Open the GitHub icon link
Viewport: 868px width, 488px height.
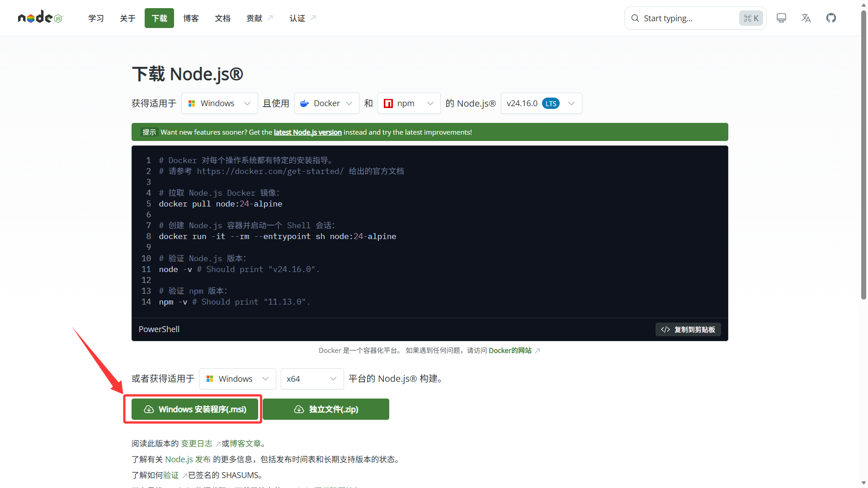point(831,18)
